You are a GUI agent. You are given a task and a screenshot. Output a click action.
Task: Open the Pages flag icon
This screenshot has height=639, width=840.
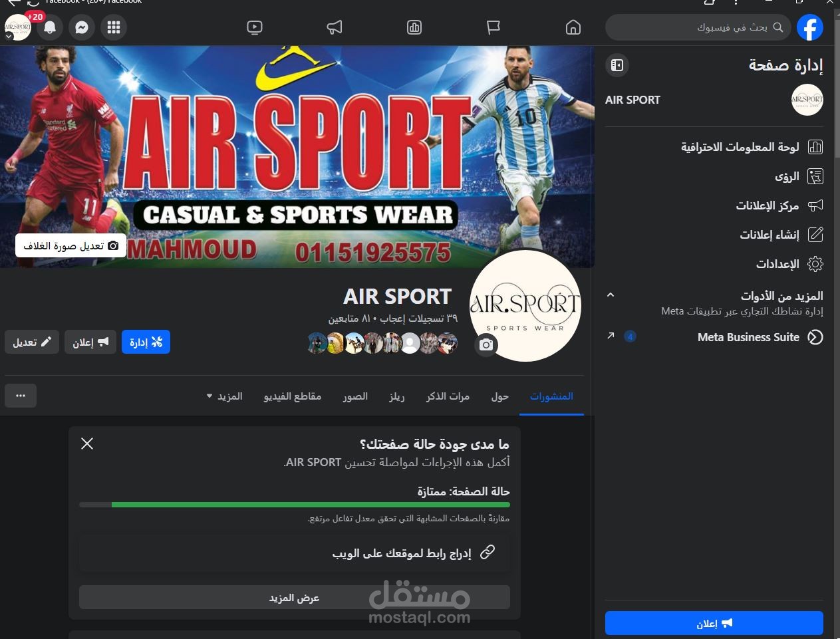click(x=493, y=27)
